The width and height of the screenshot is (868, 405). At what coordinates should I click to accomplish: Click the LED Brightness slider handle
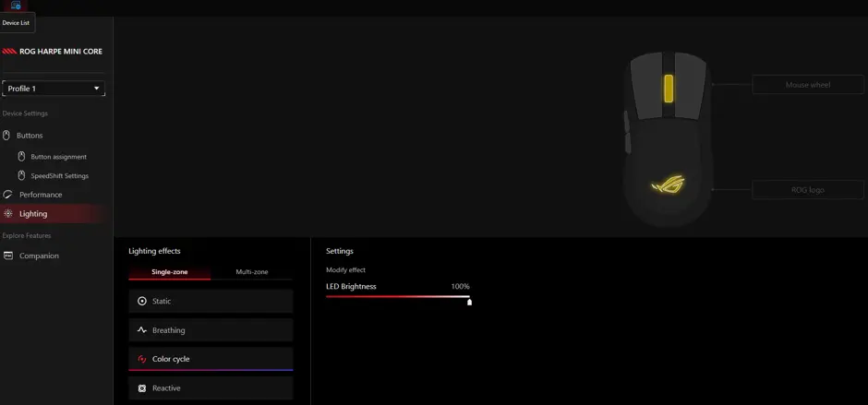click(469, 302)
